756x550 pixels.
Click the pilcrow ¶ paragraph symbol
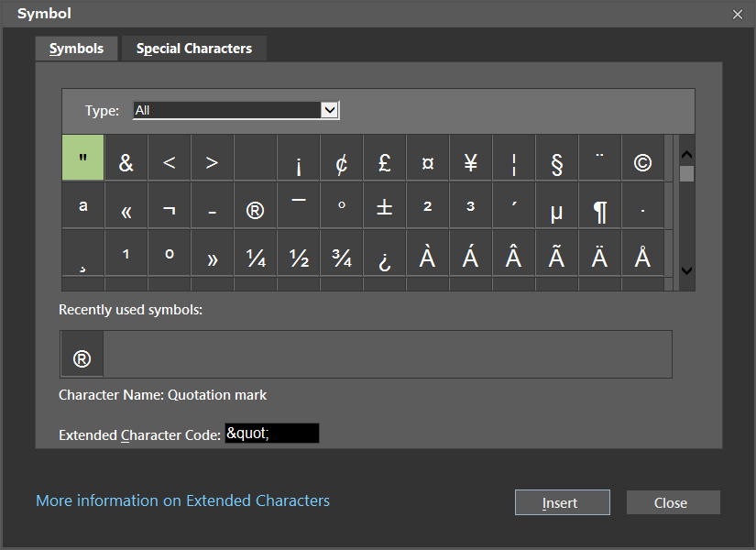pyautogui.click(x=599, y=210)
